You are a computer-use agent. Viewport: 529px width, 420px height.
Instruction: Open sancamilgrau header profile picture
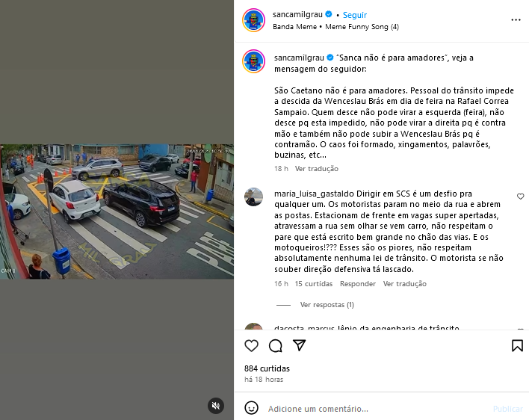[x=254, y=20]
